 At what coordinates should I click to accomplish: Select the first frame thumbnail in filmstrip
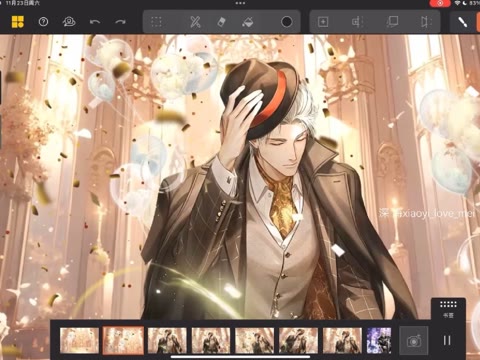click(x=79, y=340)
